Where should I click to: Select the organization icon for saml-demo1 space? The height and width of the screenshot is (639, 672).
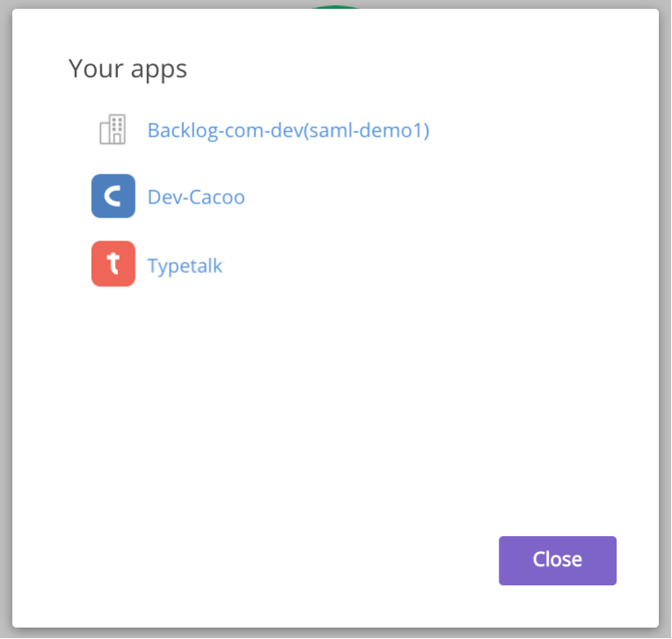(x=113, y=129)
